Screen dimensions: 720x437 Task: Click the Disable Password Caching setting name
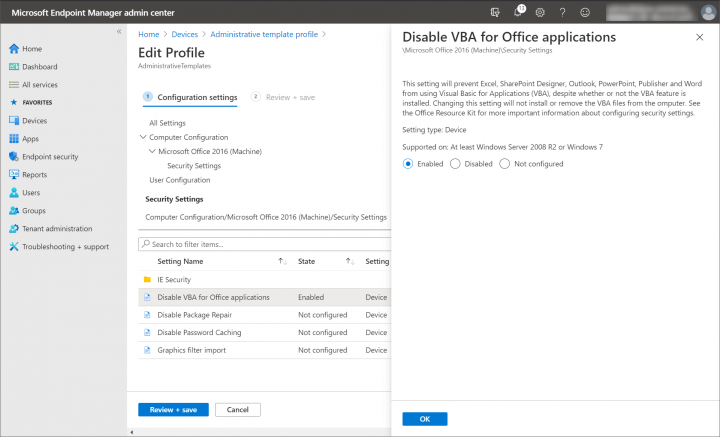[199, 332]
